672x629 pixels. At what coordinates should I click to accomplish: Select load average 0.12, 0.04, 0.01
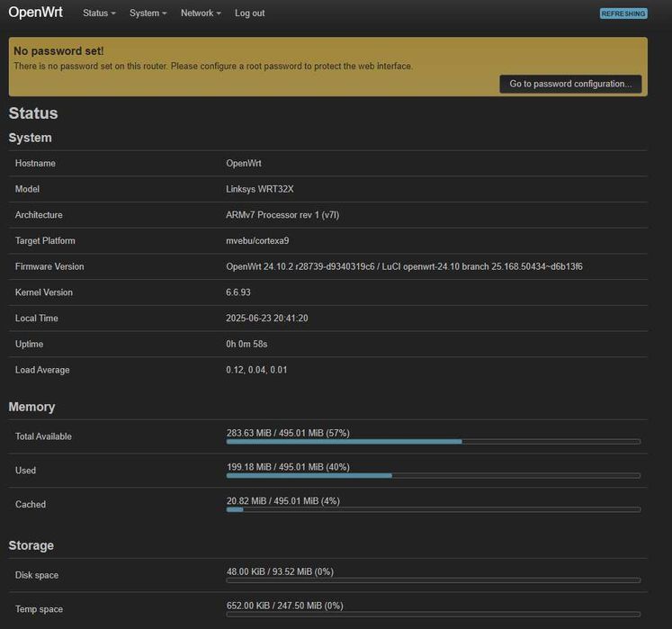coord(256,370)
